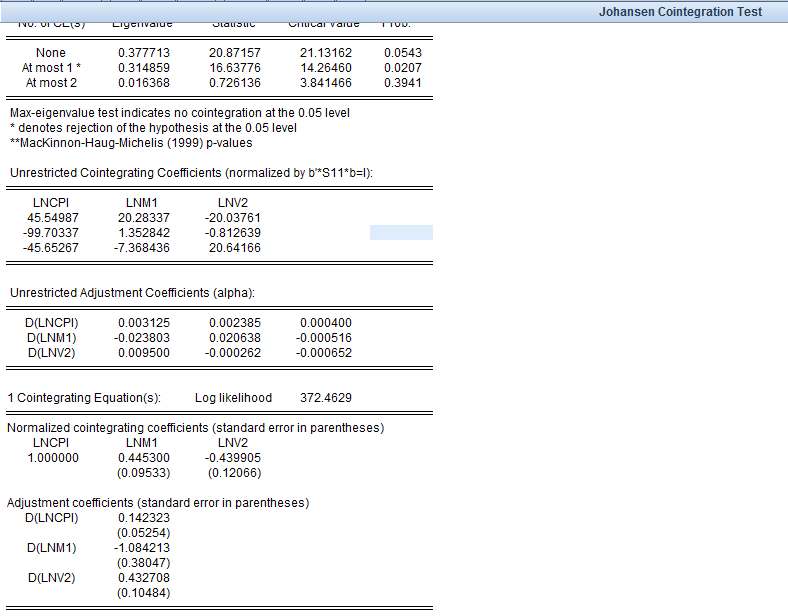Click alpha value 0.009500

coord(144,353)
